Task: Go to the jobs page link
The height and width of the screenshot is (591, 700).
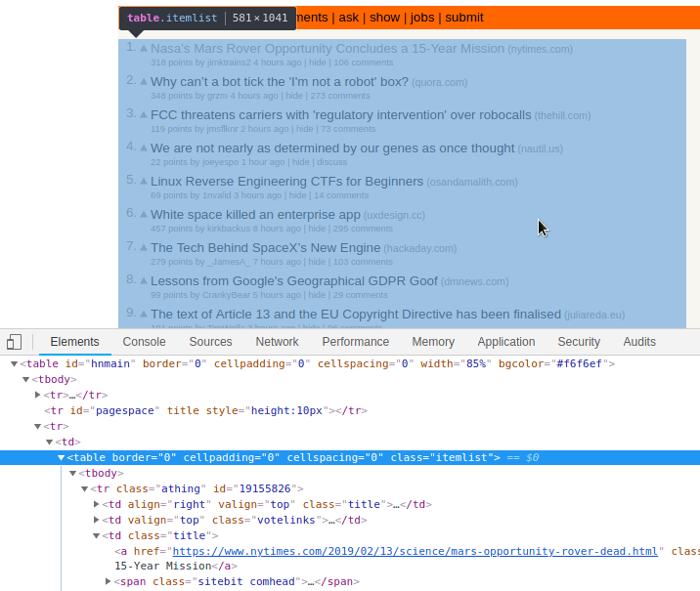Action: pos(422,18)
